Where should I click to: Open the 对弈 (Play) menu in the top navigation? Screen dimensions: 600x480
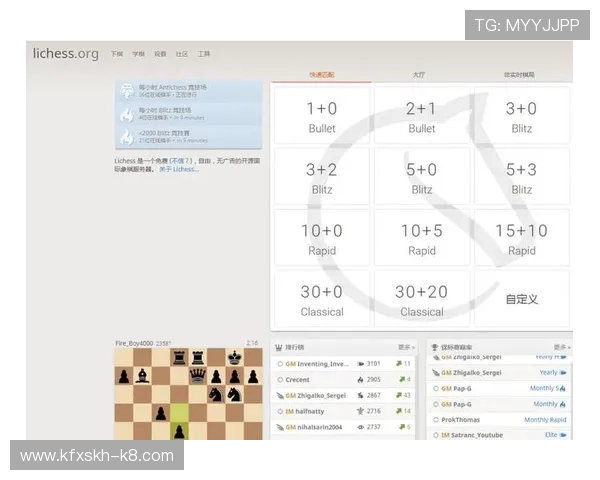tap(117, 54)
